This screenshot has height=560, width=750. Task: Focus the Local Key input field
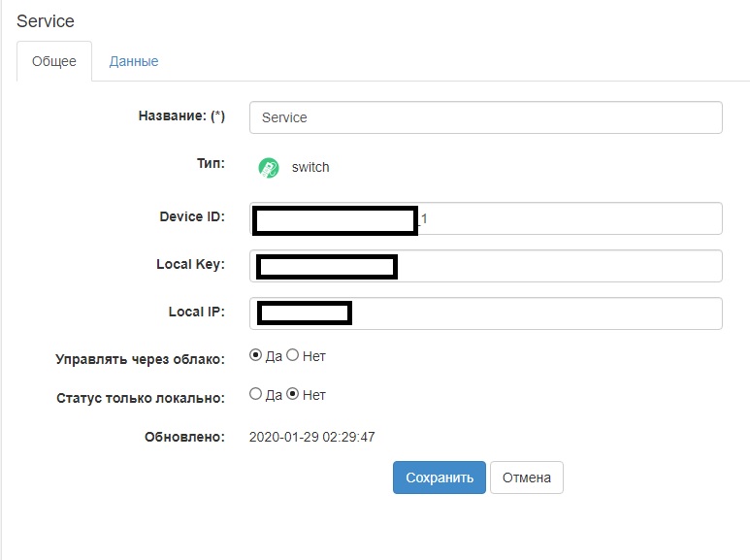(485, 266)
